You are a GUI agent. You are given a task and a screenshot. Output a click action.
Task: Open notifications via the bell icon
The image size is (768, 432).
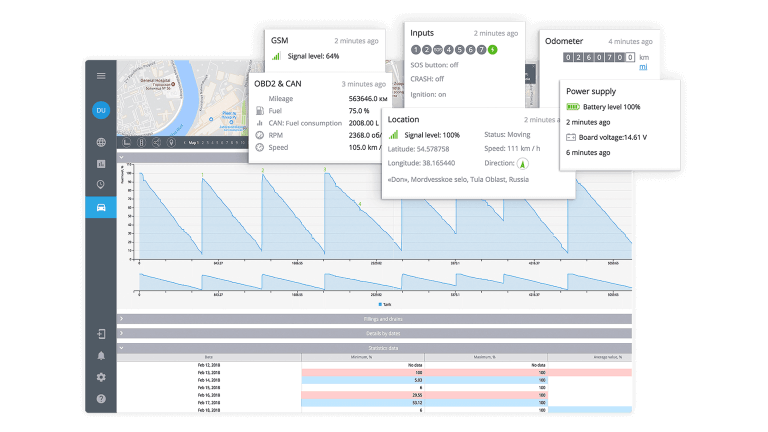pyautogui.click(x=101, y=356)
